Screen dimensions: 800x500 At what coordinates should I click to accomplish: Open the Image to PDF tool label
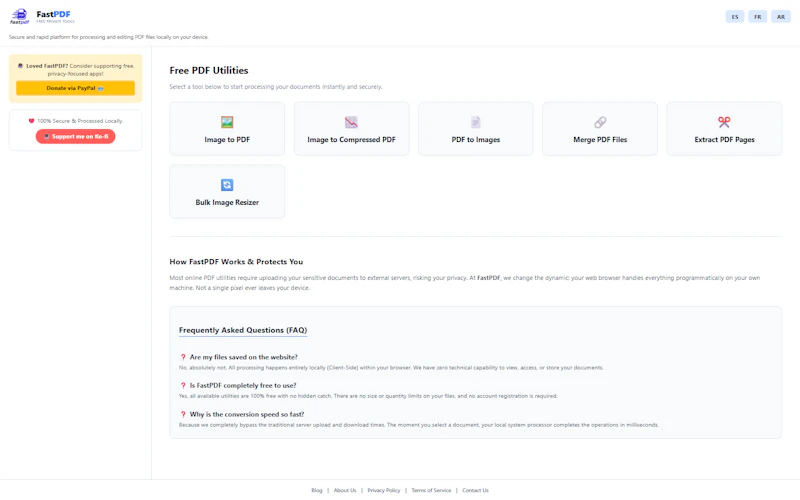[x=227, y=139]
